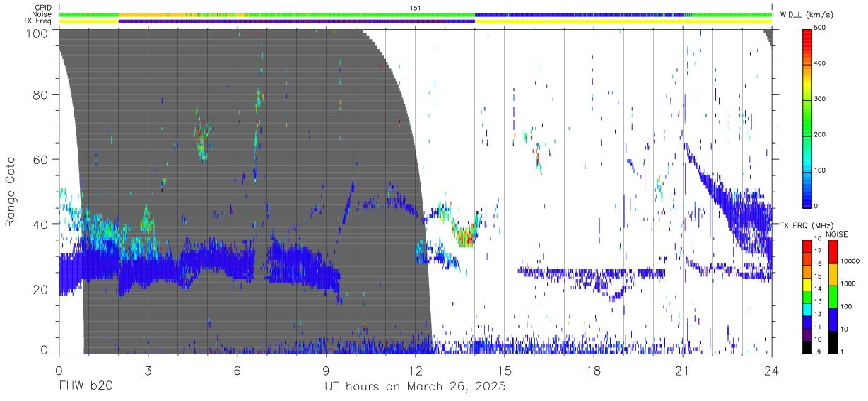Click the 15 hour tick label
This screenshot has height=401, width=868.
pos(505,370)
